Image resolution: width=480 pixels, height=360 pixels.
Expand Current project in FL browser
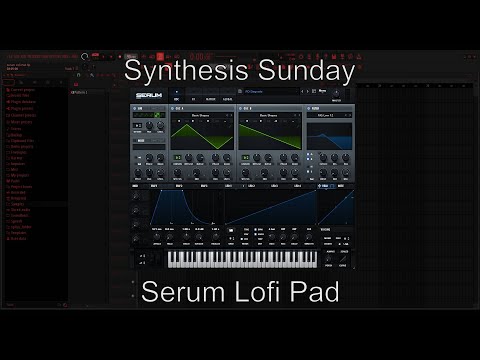click(21, 90)
